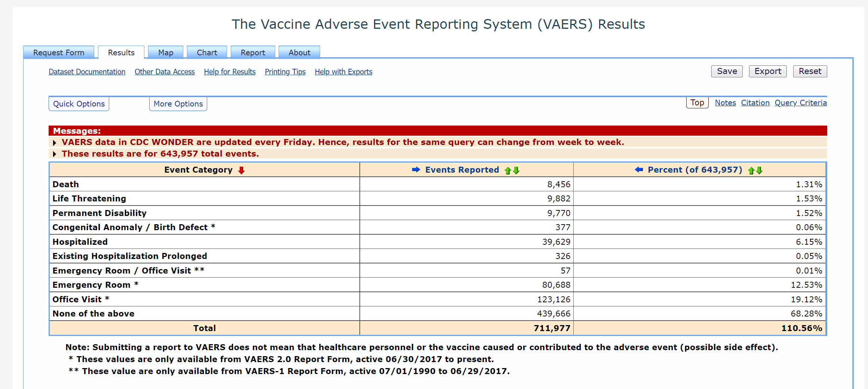
Task: Move Events Reported column with blue right arrow
Action: 416,170
